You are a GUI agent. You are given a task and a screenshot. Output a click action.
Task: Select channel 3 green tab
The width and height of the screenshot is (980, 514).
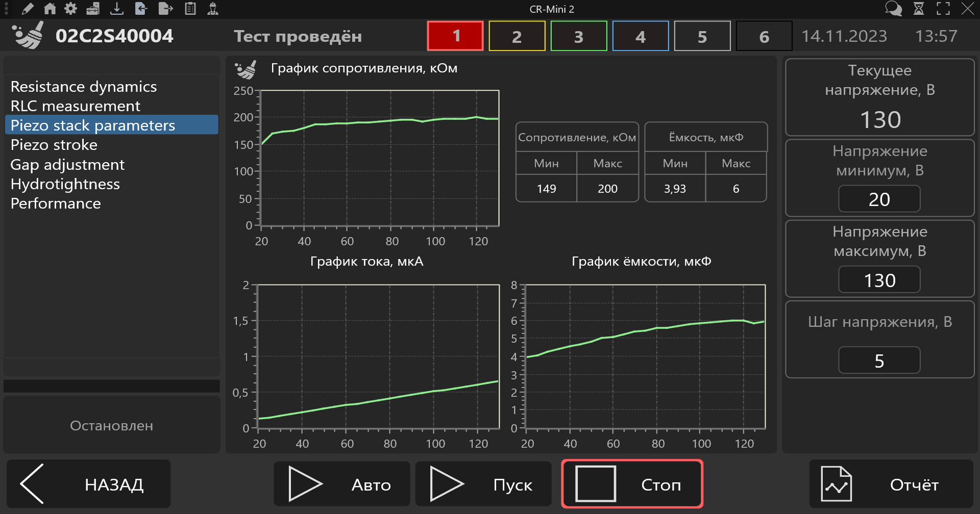(579, 36)
